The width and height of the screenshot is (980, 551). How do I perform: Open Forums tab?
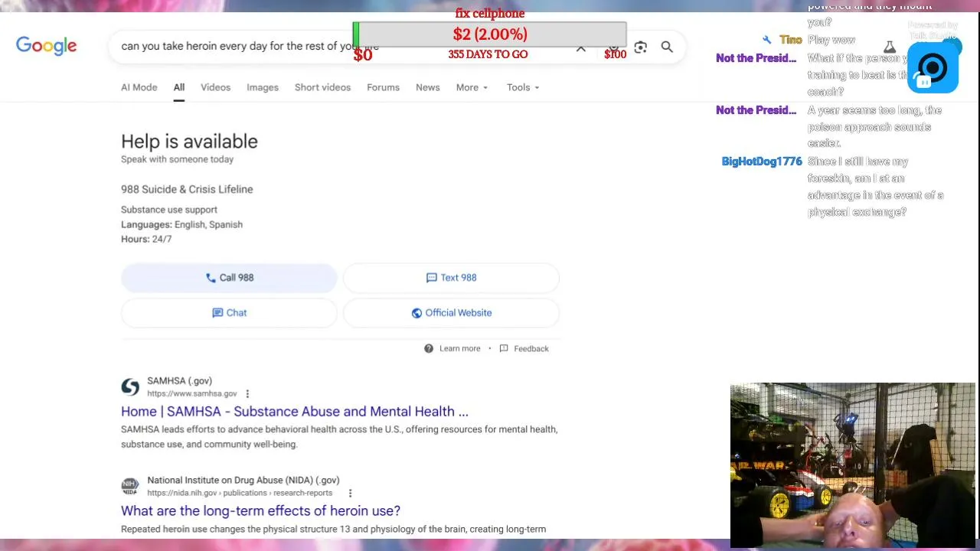click(x=383, y=87)
